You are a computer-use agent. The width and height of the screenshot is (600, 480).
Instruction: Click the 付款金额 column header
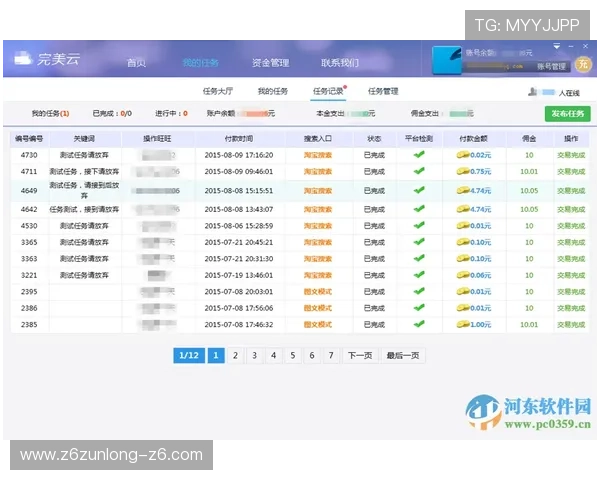(x=473, y=139)
